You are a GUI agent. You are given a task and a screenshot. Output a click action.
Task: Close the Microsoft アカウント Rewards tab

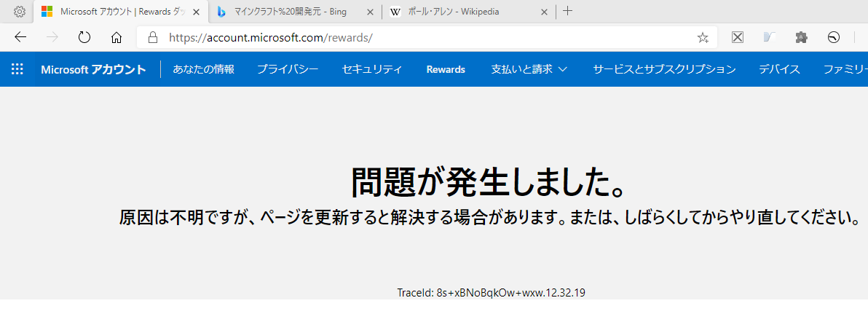[196, 12]
